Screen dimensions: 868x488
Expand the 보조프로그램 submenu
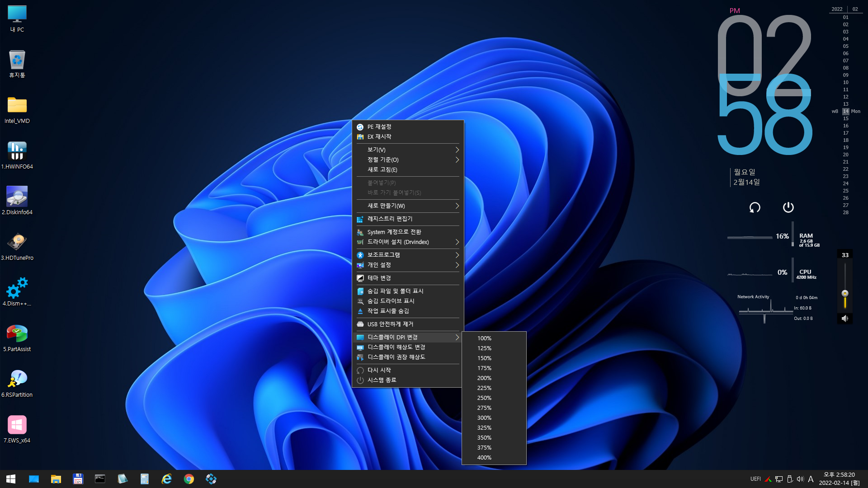pyautogui.click(x=408, y=255)
